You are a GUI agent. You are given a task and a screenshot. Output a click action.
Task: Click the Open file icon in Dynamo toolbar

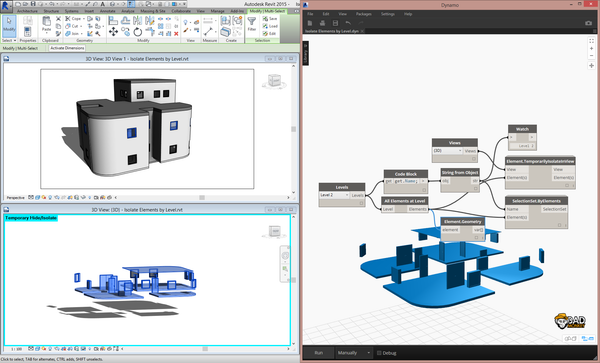tap(322, 23)
